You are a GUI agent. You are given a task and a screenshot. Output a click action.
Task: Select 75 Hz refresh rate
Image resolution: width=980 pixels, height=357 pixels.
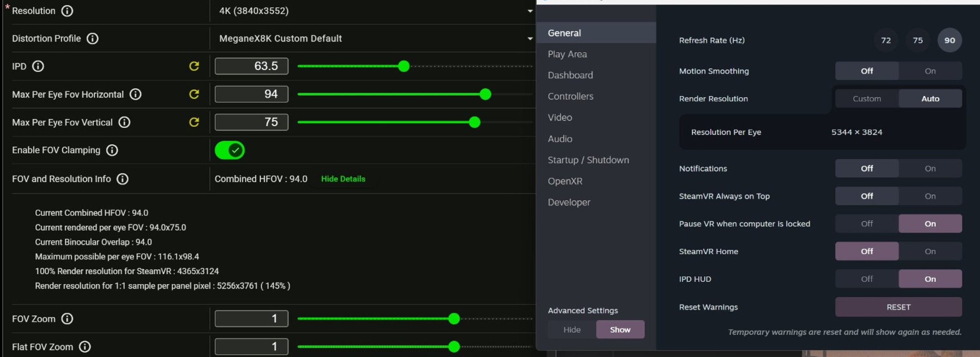[918, 40]
